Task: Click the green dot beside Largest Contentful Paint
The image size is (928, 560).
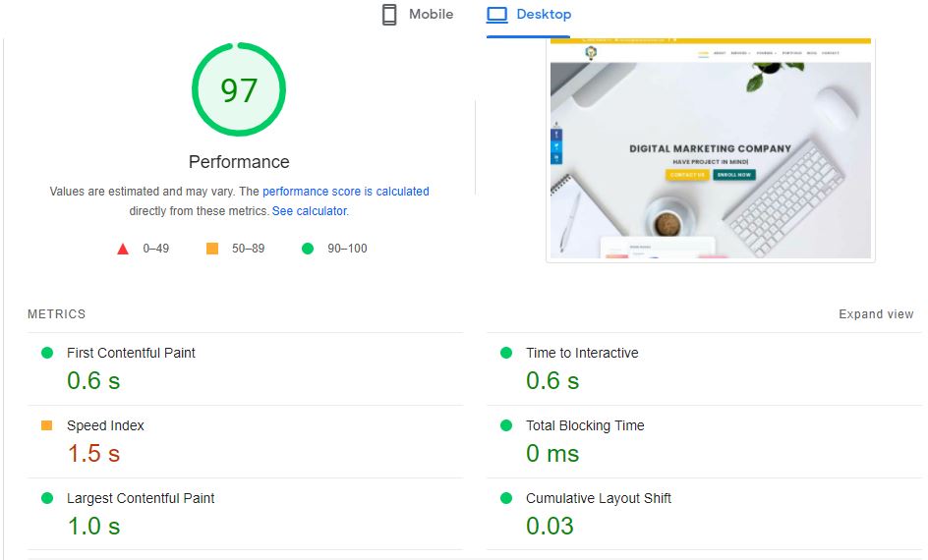Action: [47, 498]
